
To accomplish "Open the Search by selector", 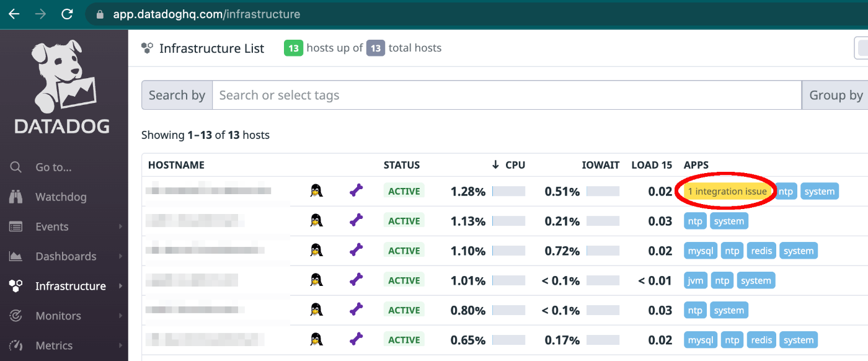I will pyautogui.click(x=177, y=95).
